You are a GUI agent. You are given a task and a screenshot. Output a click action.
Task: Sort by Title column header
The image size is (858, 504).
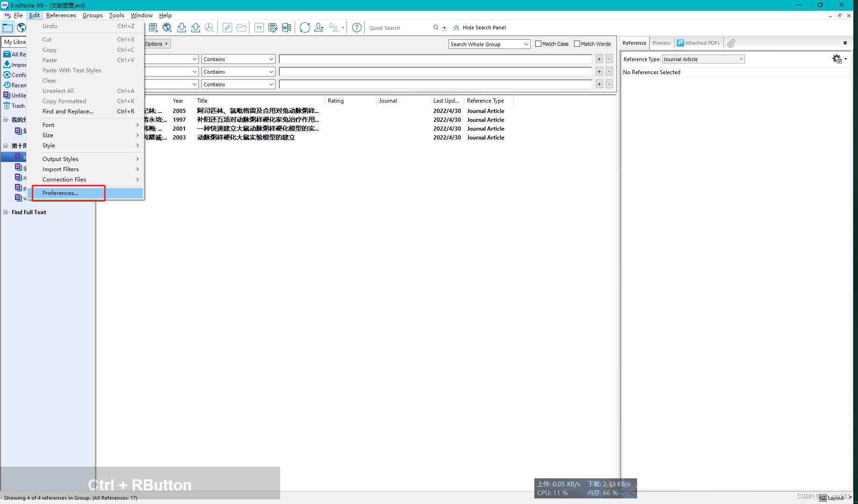click(x=259, y=101)
